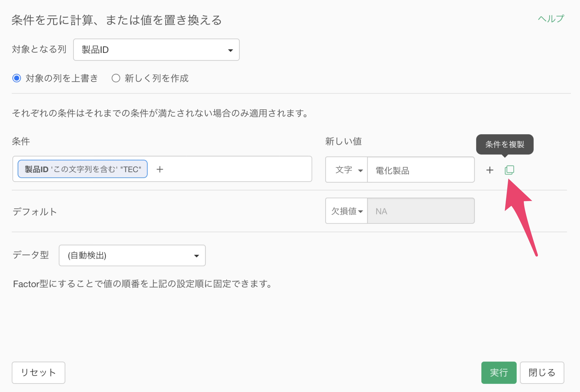580x392 pixels.
Task: Click empty area of the condition input box
Action: [237, 169]
